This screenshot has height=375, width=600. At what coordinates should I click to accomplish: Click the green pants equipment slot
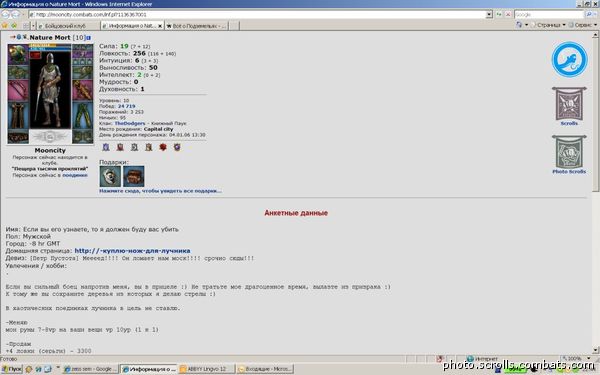pyautogui.click(x=83, y=116)
